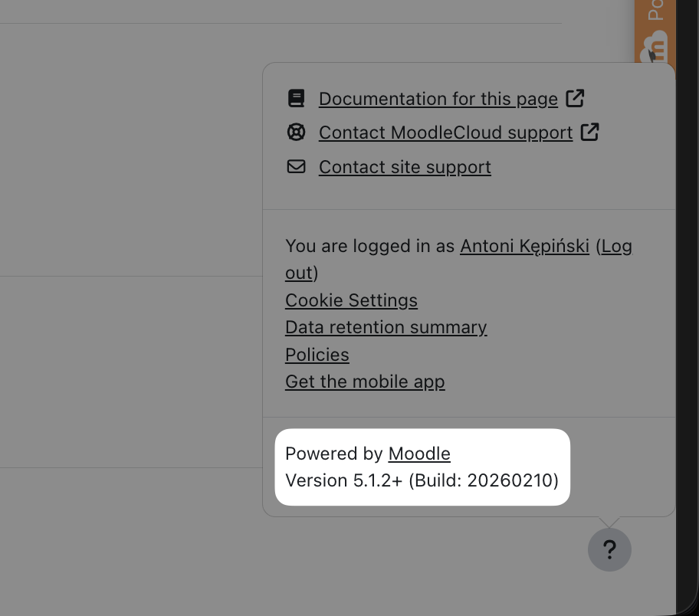Click external-link icon after Documentation for this page
This screenshot has height=616, width=699.
point(575,98)
